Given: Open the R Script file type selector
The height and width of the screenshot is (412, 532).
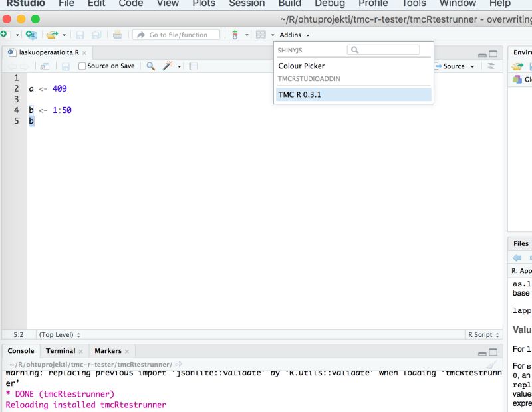Looking at the screenshot, I should (483, 334).
